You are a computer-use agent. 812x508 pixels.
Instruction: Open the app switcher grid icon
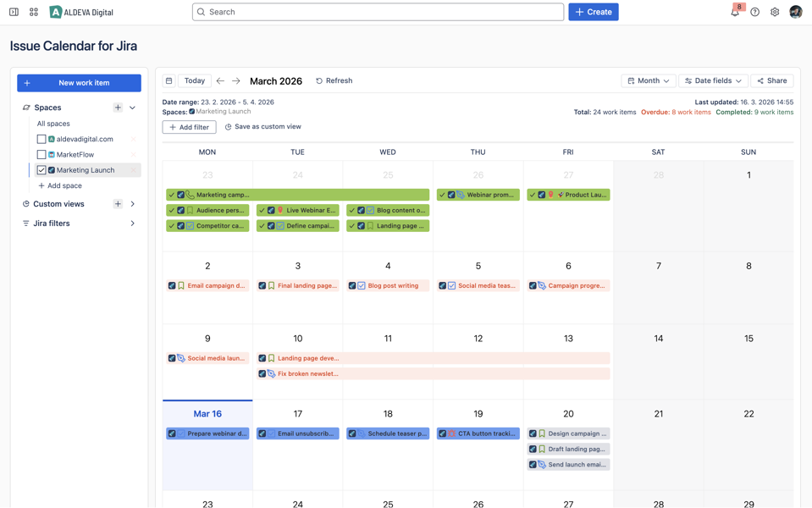pos(34,12)
